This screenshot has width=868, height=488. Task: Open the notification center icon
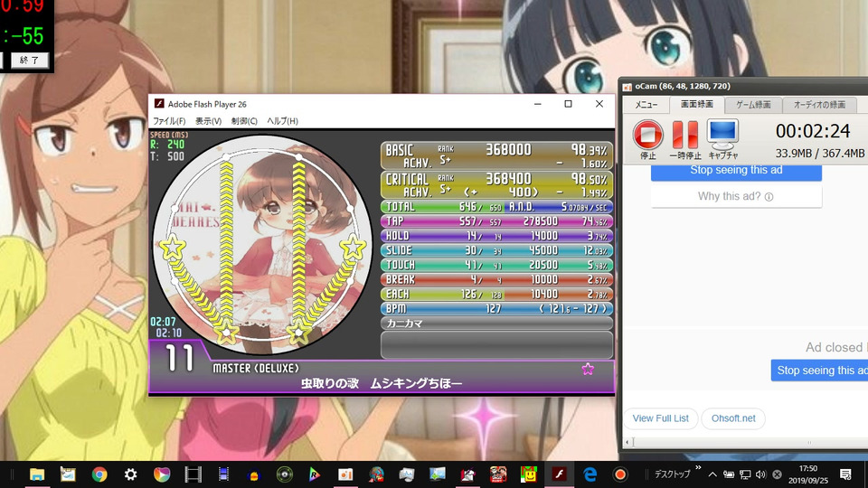(845, 474)
